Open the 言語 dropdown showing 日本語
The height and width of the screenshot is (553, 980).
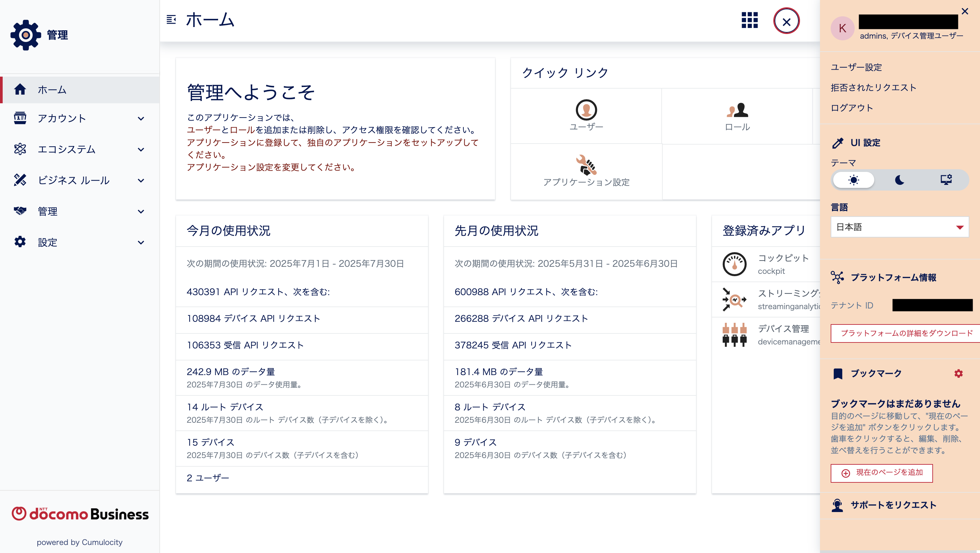[899, 227]
